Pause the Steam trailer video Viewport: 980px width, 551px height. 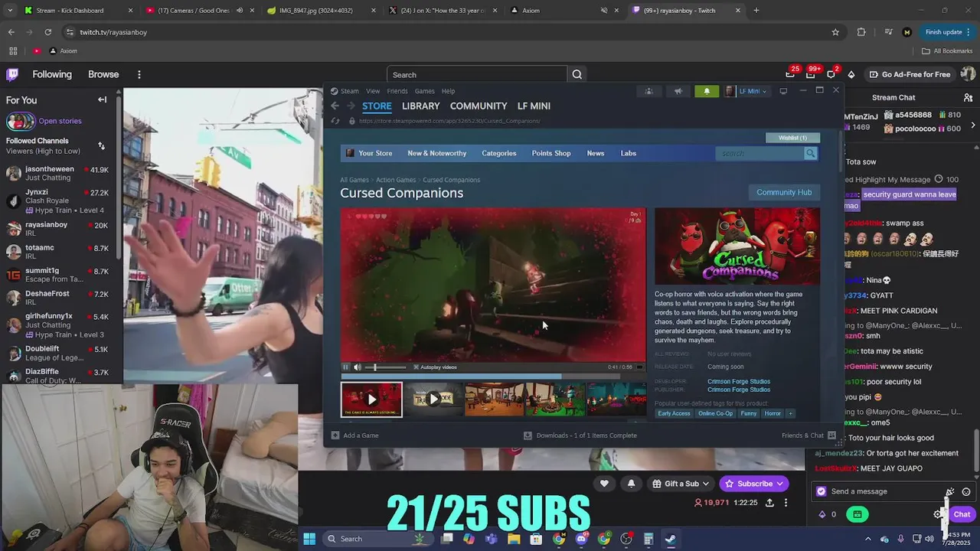pyautogui.click(x=345, y=367)
